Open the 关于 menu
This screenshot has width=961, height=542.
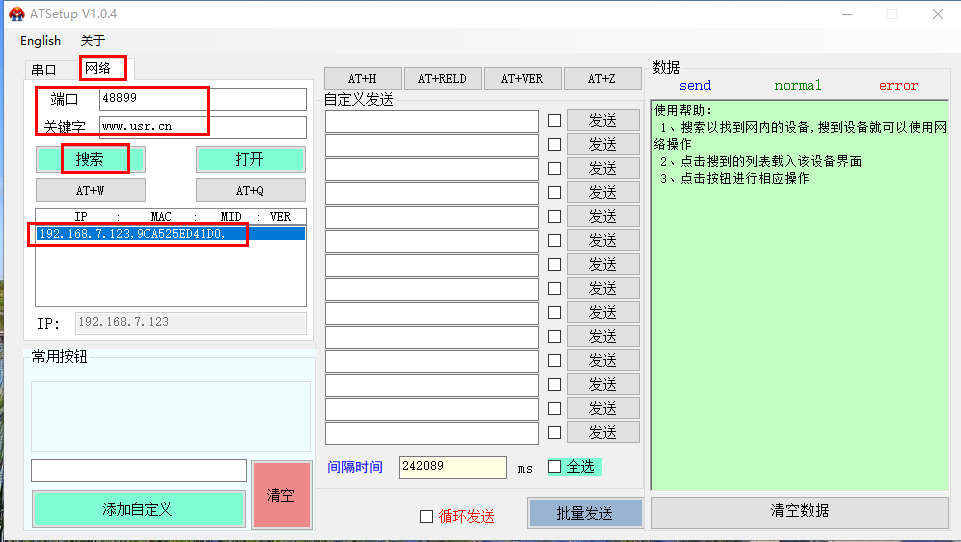pos(93,41)
